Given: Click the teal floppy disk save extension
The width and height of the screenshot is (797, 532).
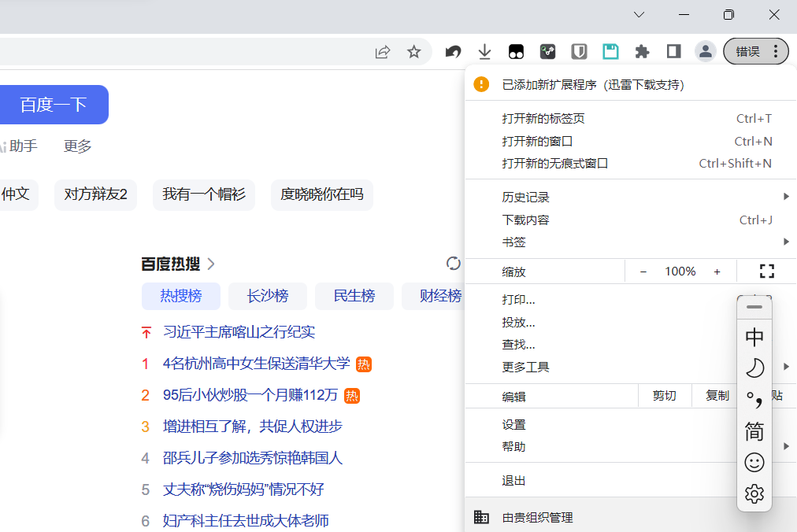Looking at the screenshot, I should [x=610, y=52].
